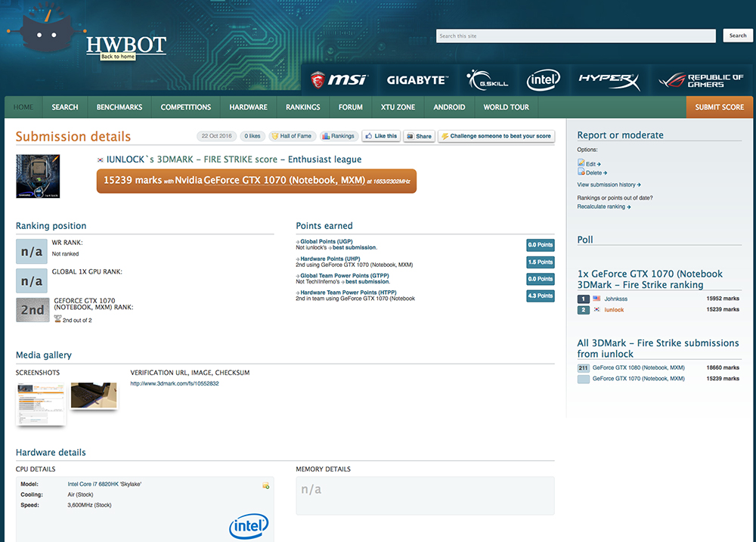Open the WORLD TOUR menu item
The height and width of the screenshot is (542, 756).
(x=507, y=107)
